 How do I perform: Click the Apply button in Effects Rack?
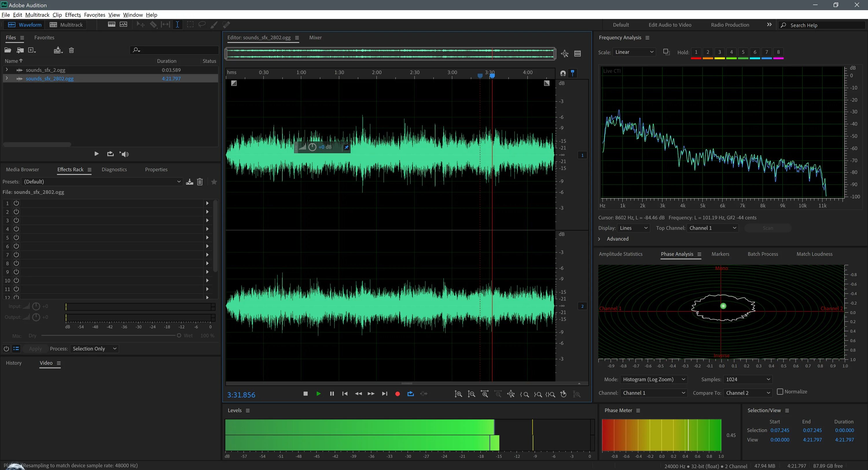coord(34,349)
